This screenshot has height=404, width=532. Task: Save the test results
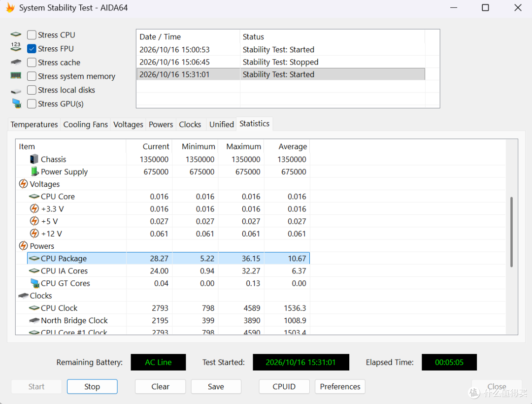(x=216, y=387)
